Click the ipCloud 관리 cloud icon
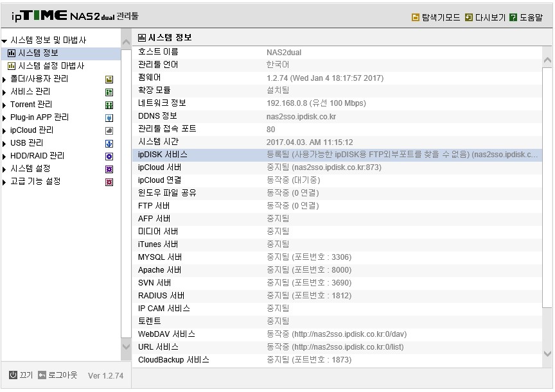The width and height of the screenshot is (555, 392). pos(109,131)
